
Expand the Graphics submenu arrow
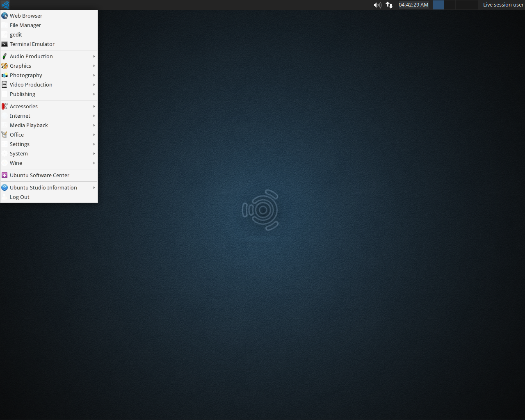[x=94, y=66]
